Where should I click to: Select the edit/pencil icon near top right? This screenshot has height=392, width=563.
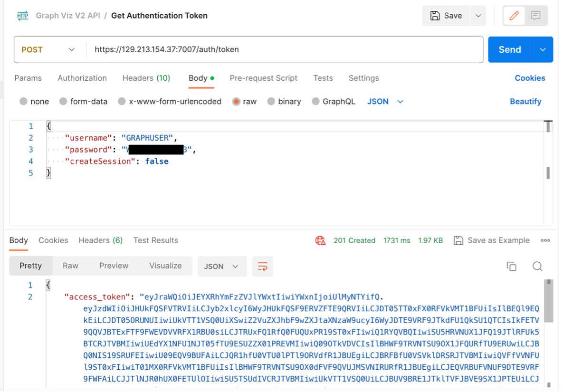point(514,15)
